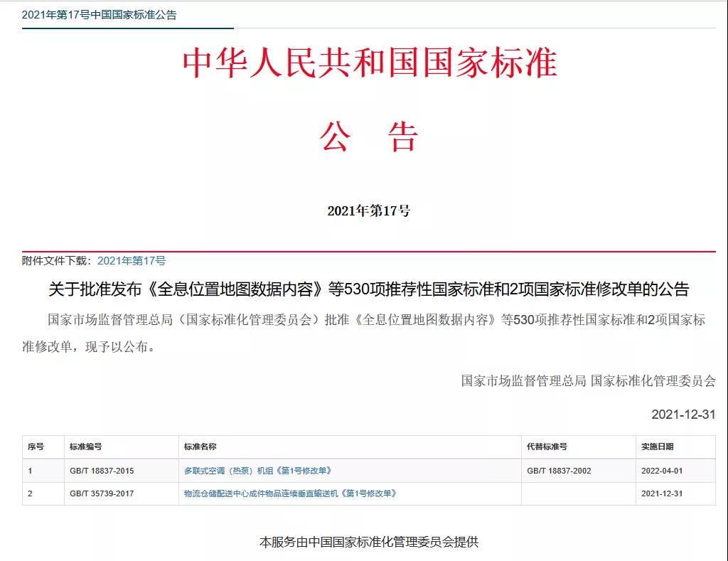The width and height of the screenshot is (728, 561).
Task: Click the 实施日期 column header
Action: point(657,447)
